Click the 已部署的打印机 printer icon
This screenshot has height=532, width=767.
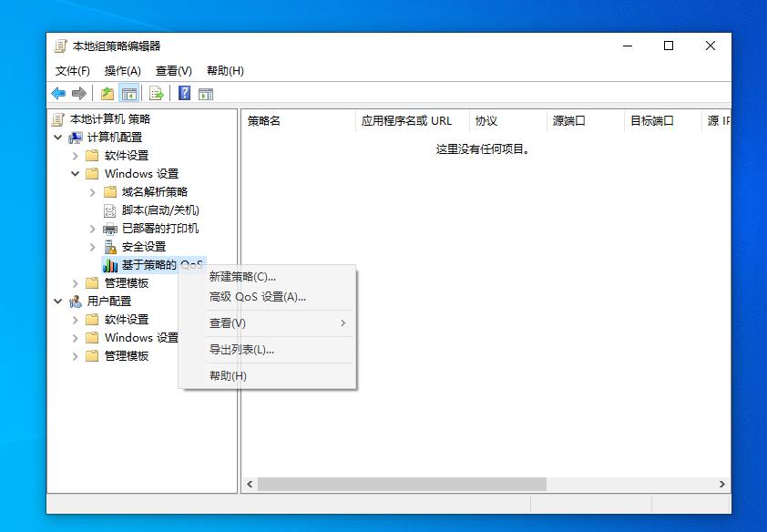tap(109, 228)
